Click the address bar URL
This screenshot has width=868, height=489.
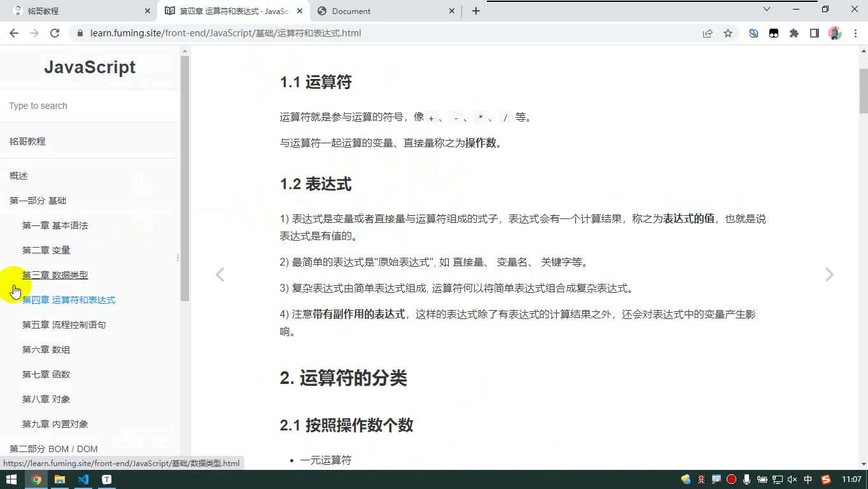click(225, 33)
